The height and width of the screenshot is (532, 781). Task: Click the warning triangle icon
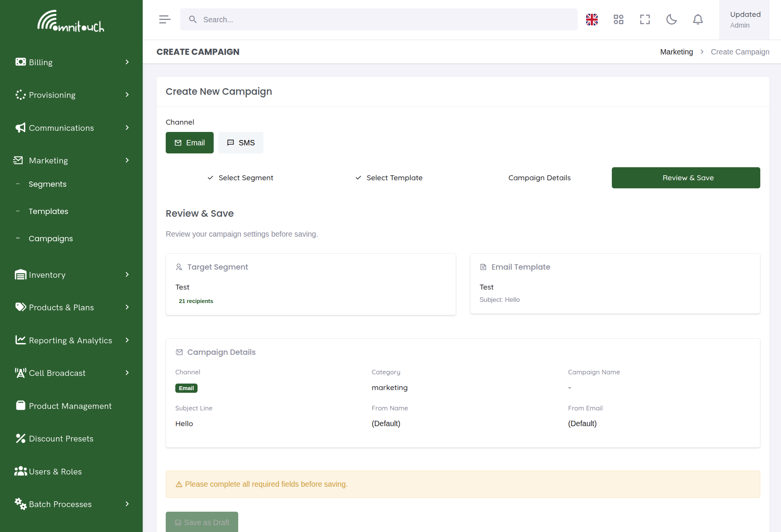pyautogui.click(x=179, y=484)
